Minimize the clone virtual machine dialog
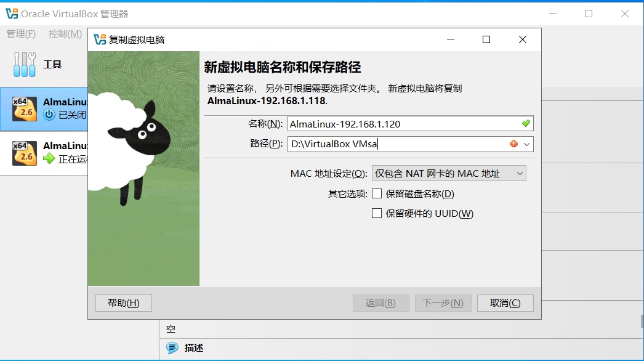 451,39
